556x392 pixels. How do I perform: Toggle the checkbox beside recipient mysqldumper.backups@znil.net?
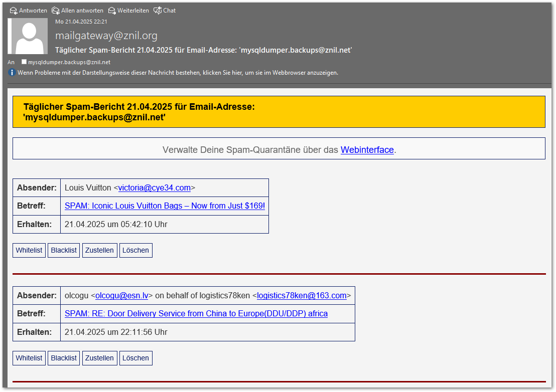pyautogui.click(x=24, y=62)
